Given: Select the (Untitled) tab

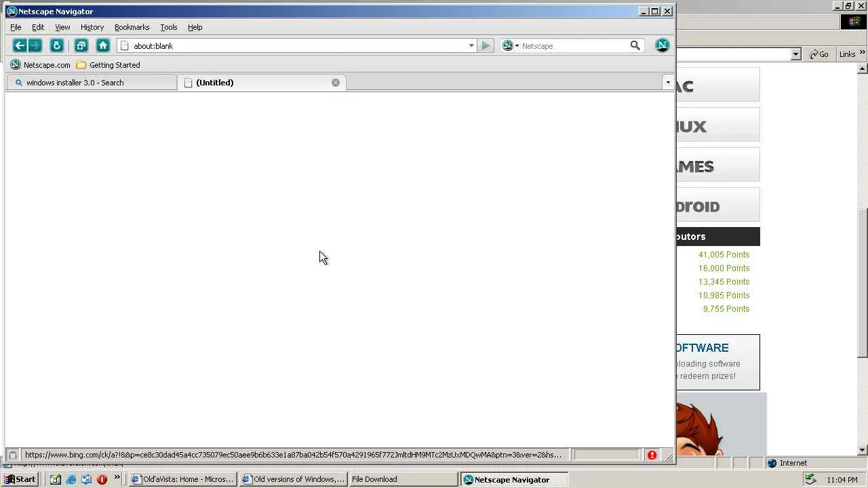Looking at the screenshot, I should 262,83.
